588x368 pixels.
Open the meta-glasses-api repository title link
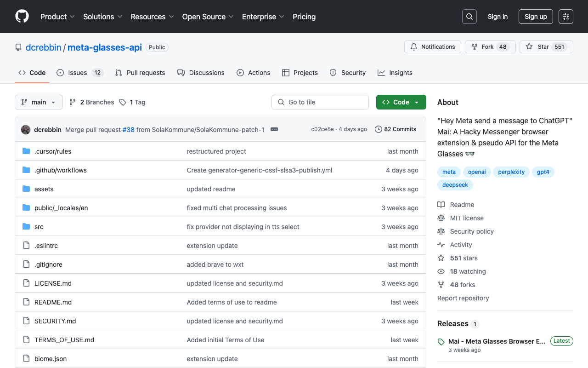tap(105, 47)
